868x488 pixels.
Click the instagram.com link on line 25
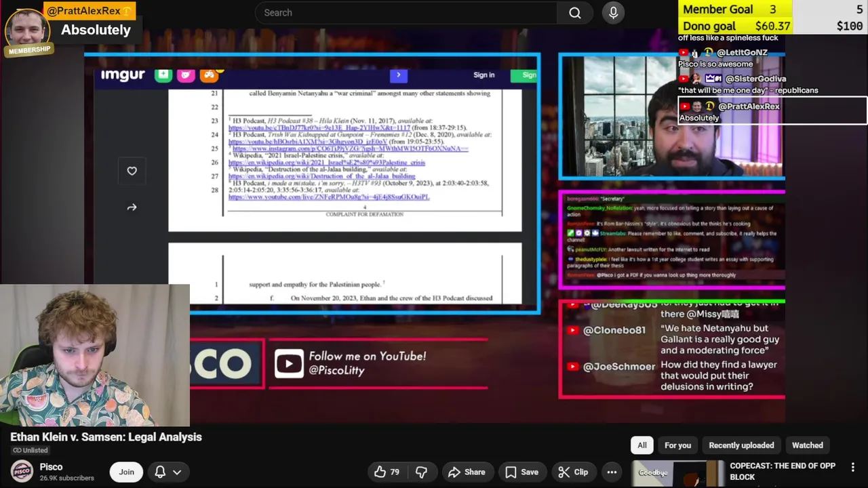pyautogui.click(x=350, y=148)
